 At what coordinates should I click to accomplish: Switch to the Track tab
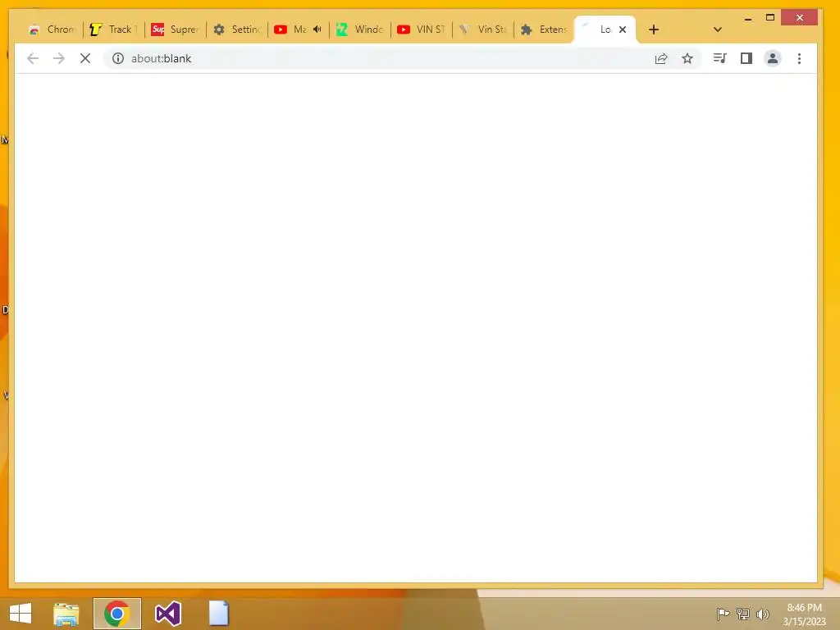114,30
